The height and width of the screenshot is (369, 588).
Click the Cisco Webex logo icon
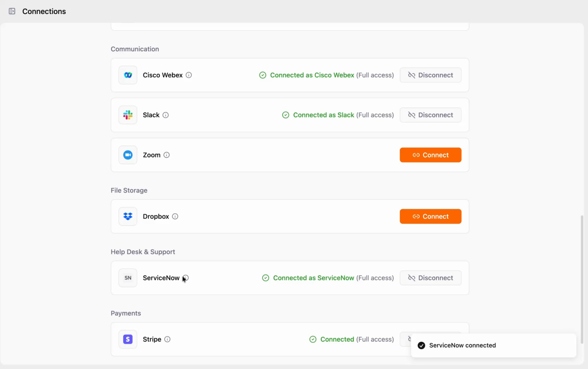pos(128,75)
